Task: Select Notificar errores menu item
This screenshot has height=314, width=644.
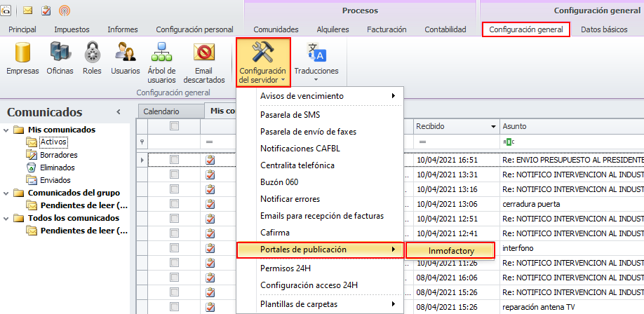Action: pyautogui.click(x=290, y=198)
